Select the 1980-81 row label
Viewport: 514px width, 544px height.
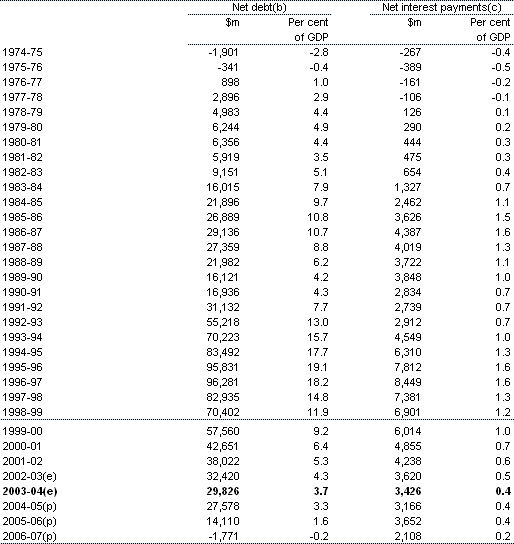point(22,142)
